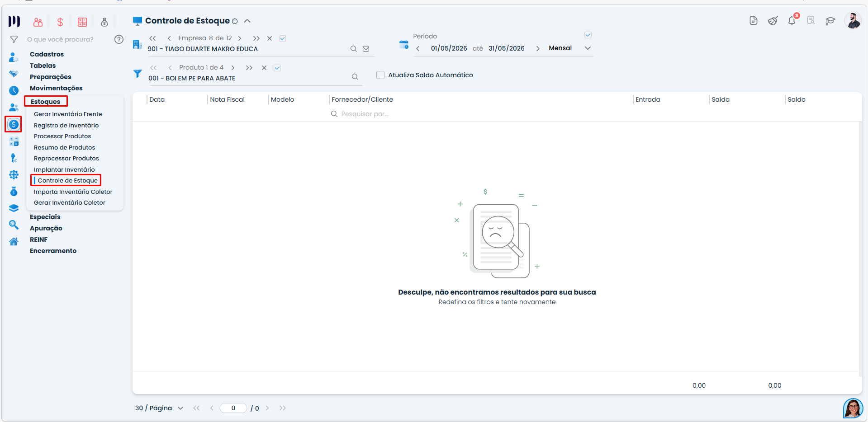Open Resumo de Produtos
The height and width of the screenshot is (422, 868).
click(x=64, y=147)
